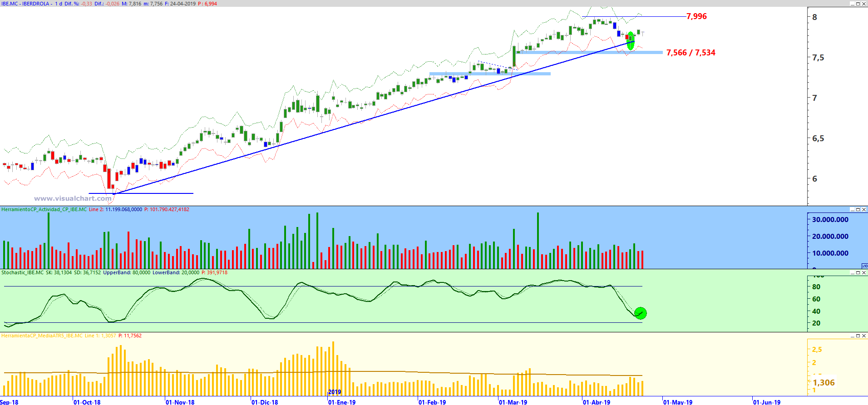Screen dimensions: 868x405
Task: Click the 01-Dic-18 date axis label
Action: [x=265, y=402]
